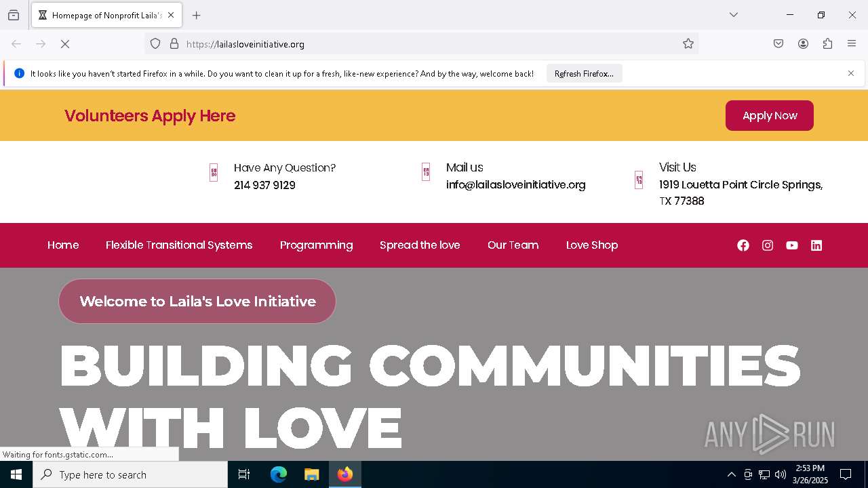Open Windows Start menu

tap(16, 474)
